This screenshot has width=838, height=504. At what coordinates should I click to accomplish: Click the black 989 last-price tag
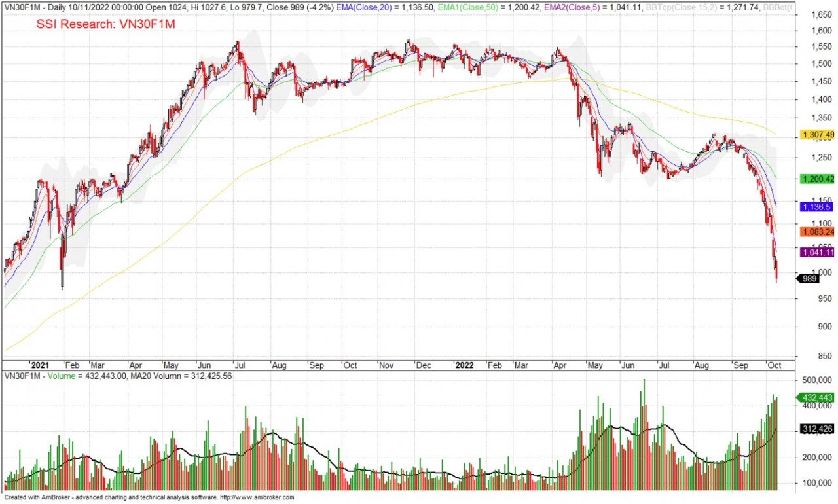coord(807,279)
